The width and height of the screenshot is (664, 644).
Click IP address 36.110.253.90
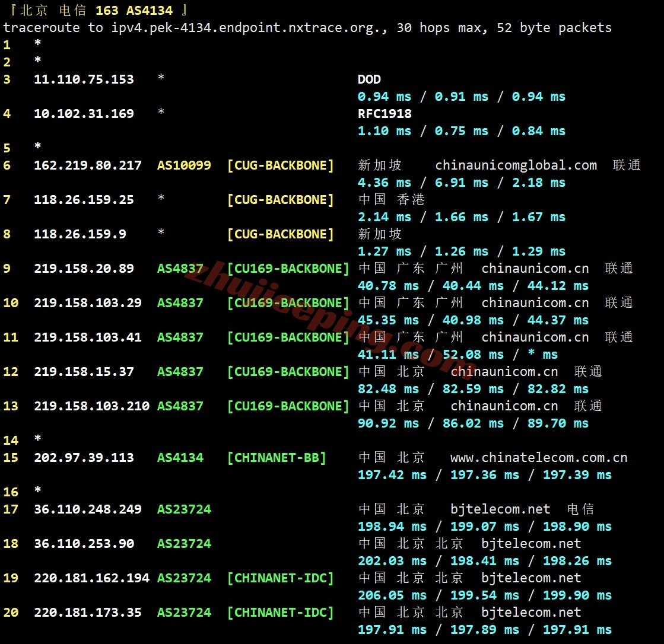84,544
